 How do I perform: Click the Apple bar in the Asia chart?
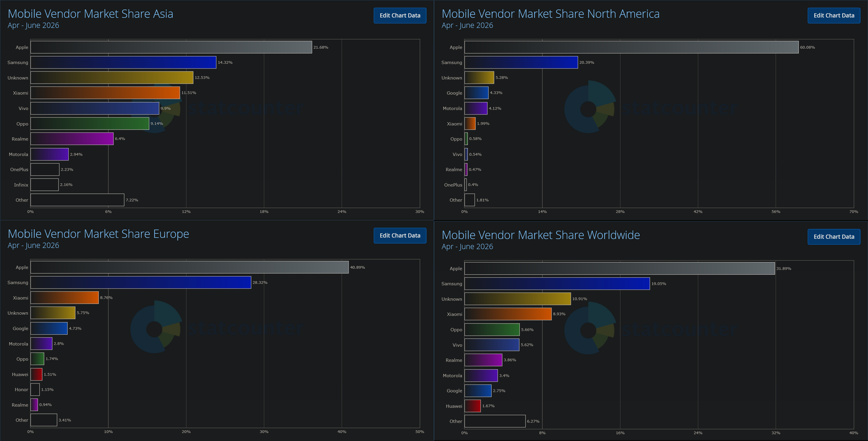pyautogui.click(x=171, y=47)
